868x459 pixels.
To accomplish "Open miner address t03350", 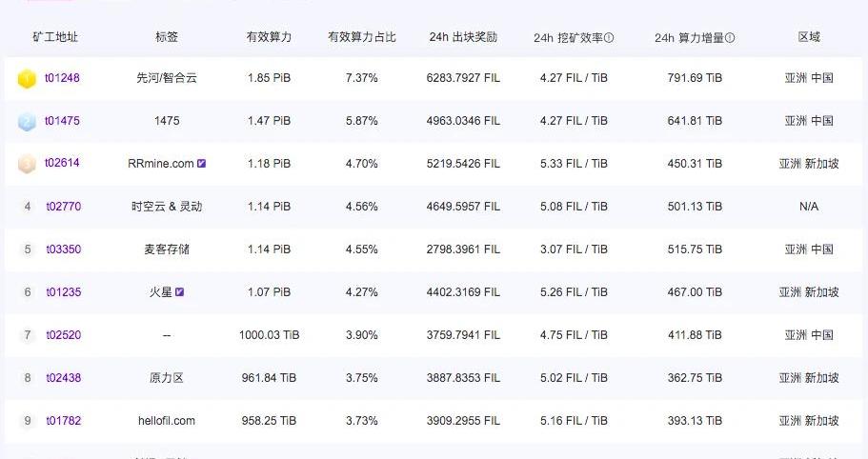I will pyautogui.click(x=64, y=249).
